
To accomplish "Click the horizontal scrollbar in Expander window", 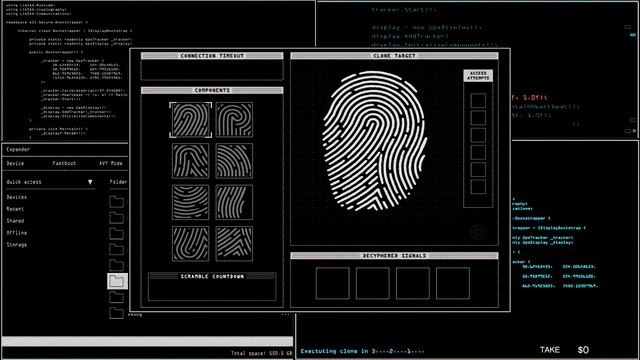I will coord(147,341).
